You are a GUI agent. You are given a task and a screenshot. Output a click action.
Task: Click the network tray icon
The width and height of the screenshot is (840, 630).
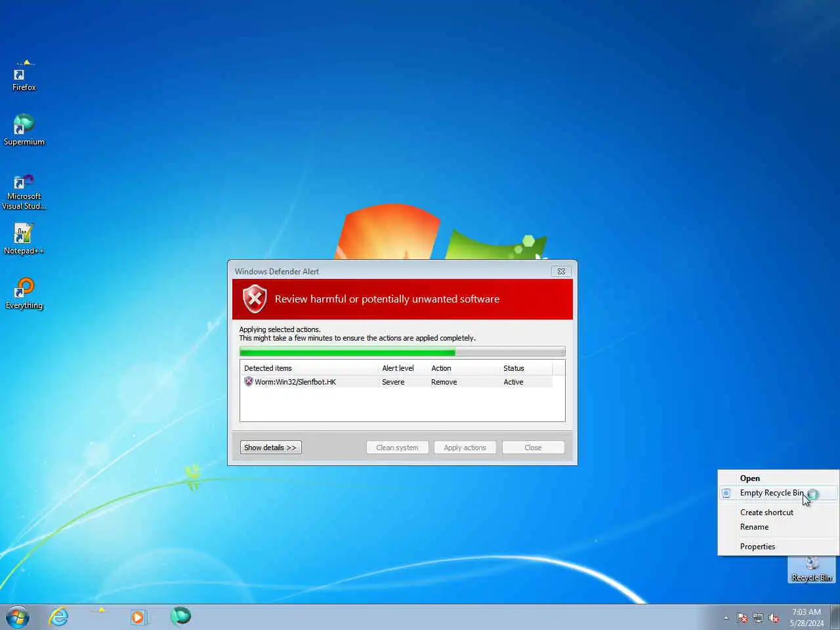click(x=758, y=618)
